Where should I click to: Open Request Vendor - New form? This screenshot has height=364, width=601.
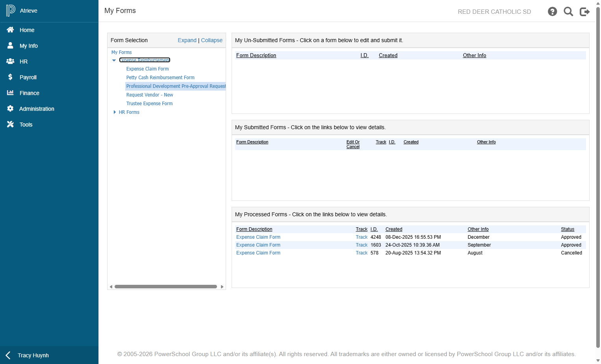click(150, 95)
